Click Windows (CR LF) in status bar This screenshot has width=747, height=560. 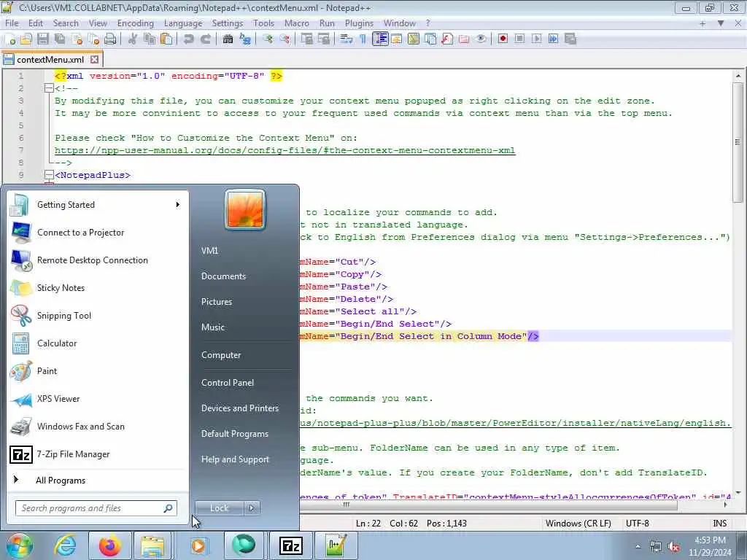(578, 524)
